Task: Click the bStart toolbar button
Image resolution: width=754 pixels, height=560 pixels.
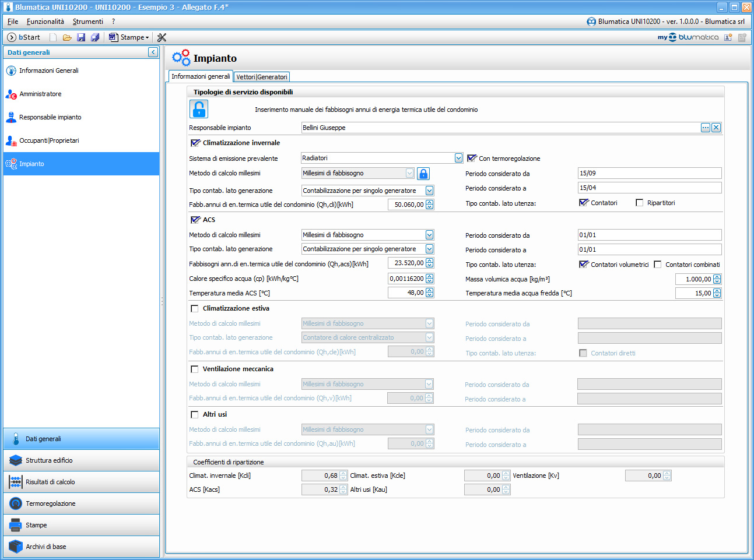Action: pyautogui.click(x=23, y=37)
